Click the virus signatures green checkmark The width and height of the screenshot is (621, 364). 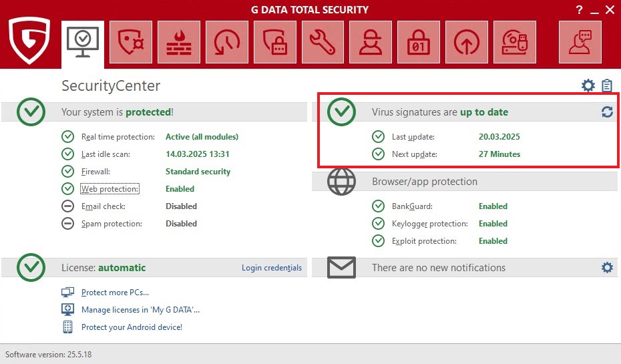pyautogui.click(x=341, y=112)
